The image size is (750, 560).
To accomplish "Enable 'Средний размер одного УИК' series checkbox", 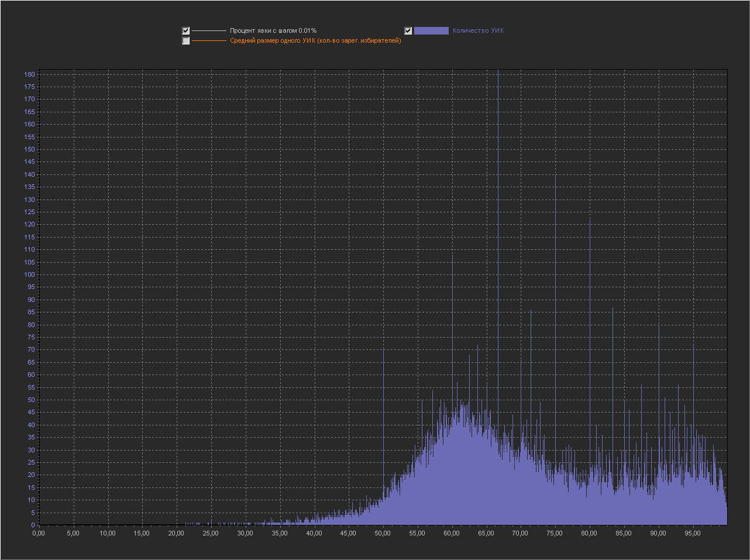I will (x=186, y=41).
